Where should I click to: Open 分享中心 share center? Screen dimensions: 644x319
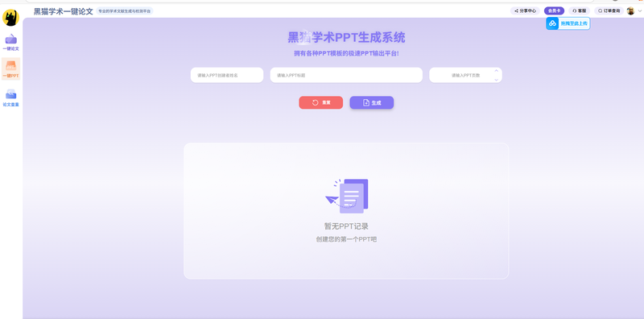click(x=526, y=11)
